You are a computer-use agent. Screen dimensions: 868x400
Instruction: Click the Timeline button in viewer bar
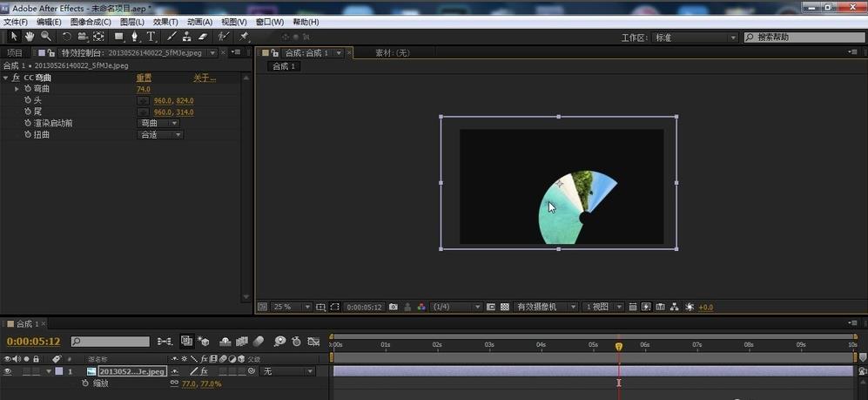660,307
